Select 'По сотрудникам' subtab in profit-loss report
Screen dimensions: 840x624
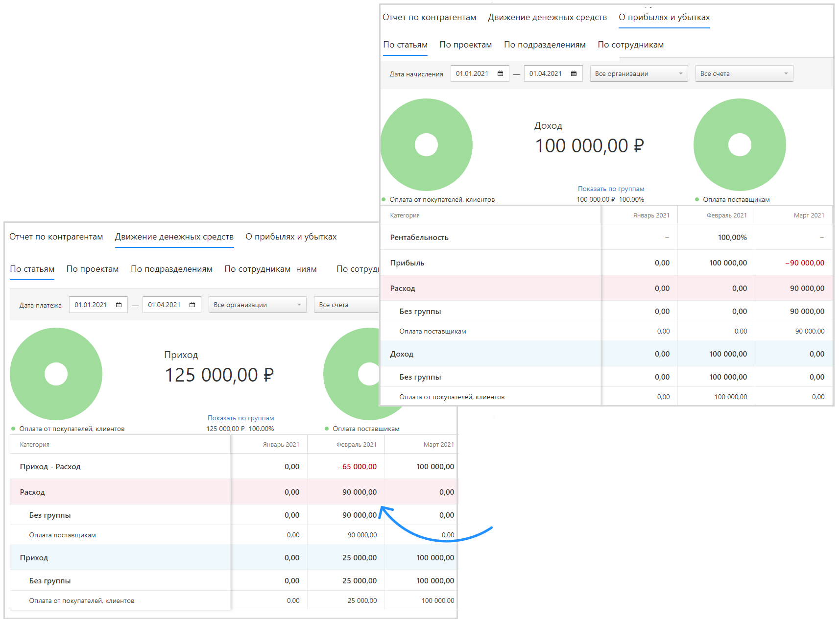coord(630,45)
